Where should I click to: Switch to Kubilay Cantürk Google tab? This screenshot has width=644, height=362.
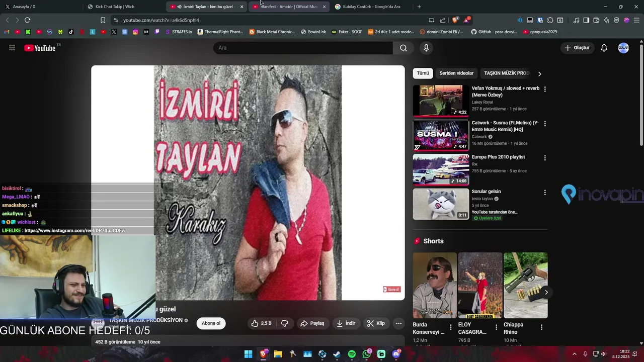(x=371, y=7)
